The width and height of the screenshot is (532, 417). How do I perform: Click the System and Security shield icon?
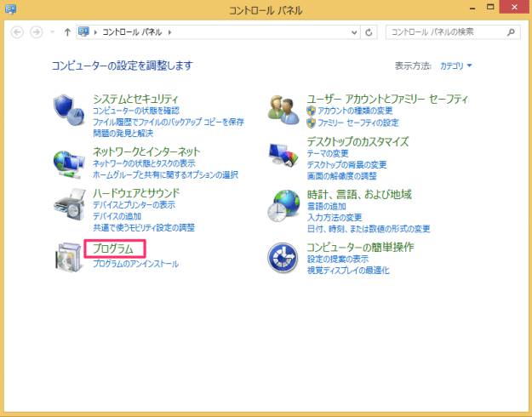69,111
